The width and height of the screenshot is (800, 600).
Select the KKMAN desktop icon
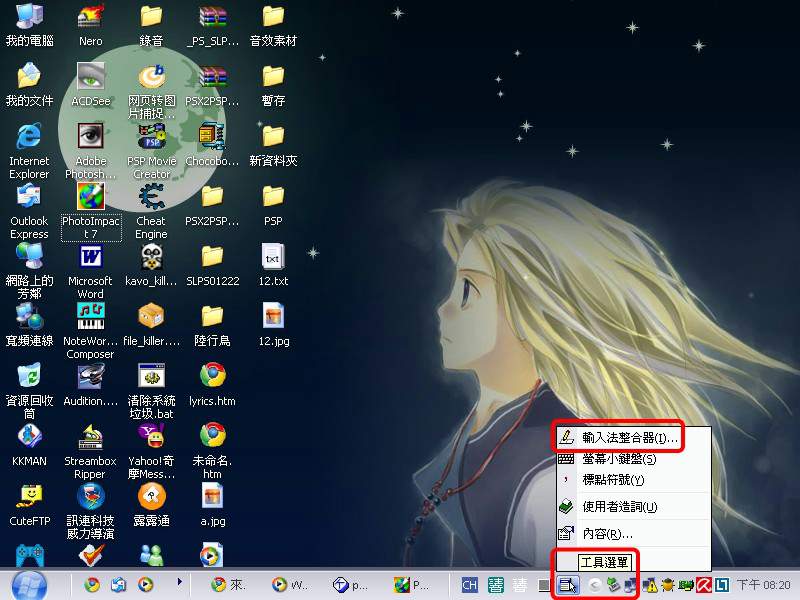30,446
